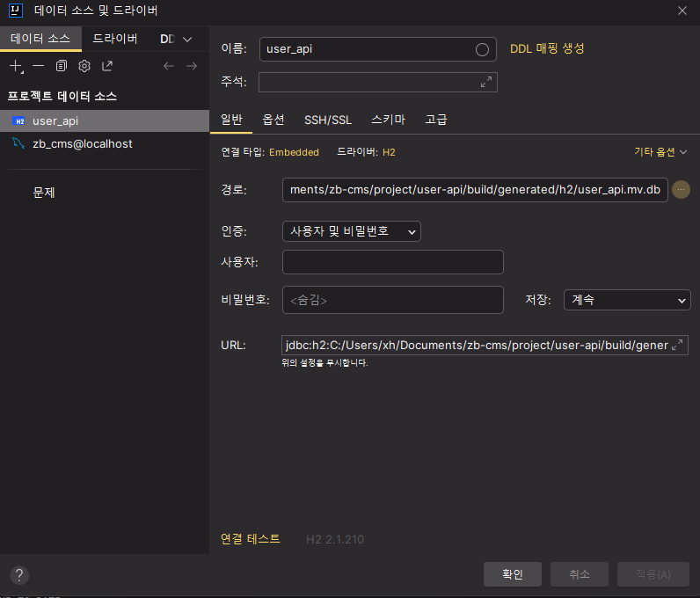Click the Create DDL Mapping link
Viewport: 700px width, 598px height.
tap(547, 48)
